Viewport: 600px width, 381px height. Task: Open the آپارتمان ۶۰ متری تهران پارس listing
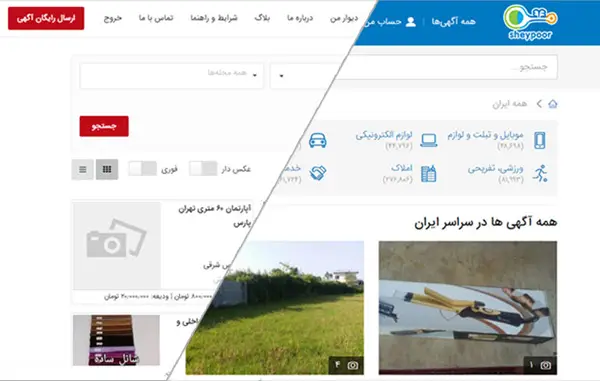coord(214,216)
